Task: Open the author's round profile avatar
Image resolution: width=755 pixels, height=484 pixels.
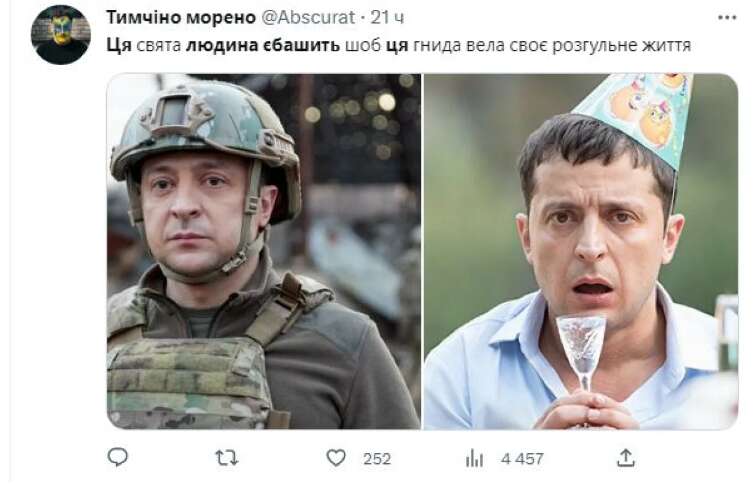Action: [x=61, y=35]
